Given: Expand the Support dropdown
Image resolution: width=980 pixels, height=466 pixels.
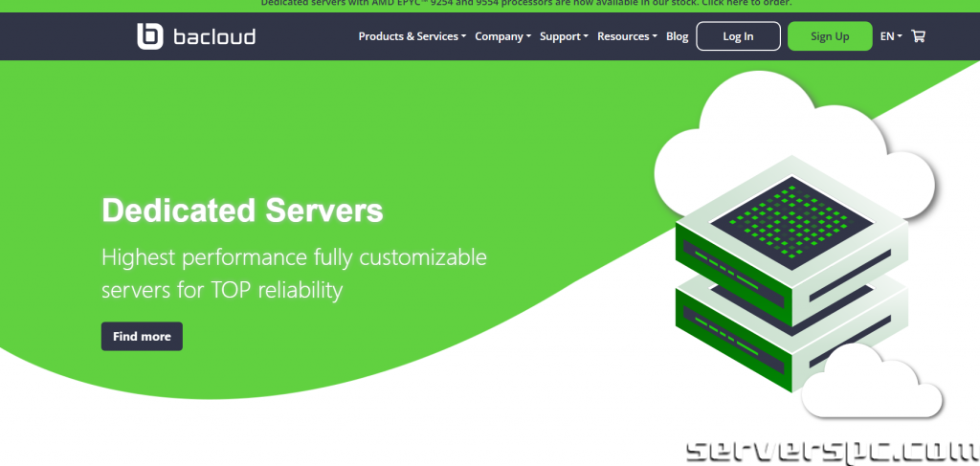Looking at the screenshot, I should point(564,36).
